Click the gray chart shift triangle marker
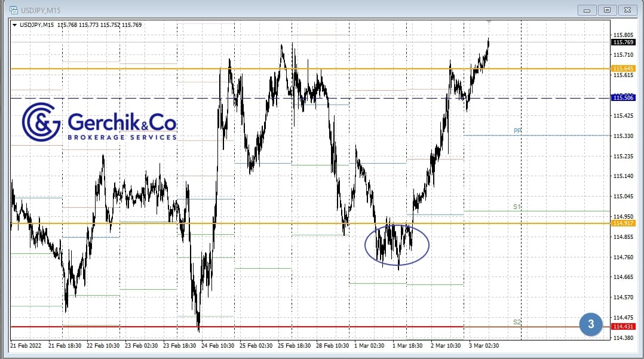 click(x=489, y=22)
